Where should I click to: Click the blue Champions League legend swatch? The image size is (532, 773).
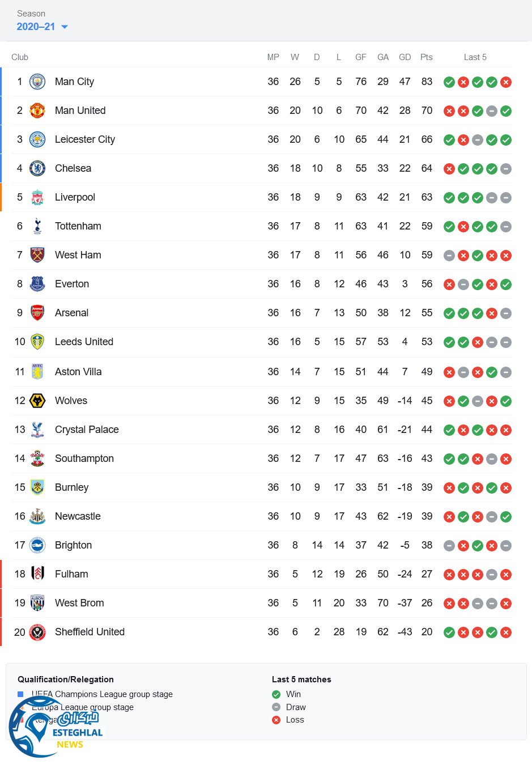(x=20, y=694)
